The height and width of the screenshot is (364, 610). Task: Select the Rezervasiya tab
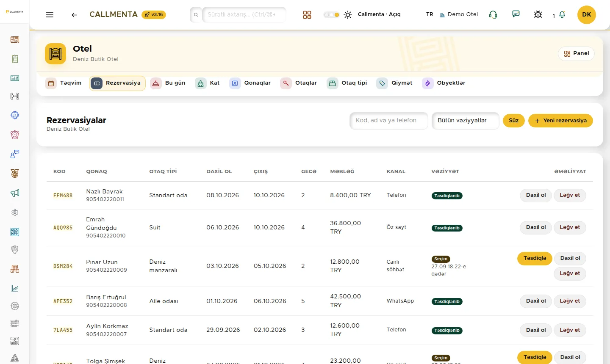coord(117,83)
